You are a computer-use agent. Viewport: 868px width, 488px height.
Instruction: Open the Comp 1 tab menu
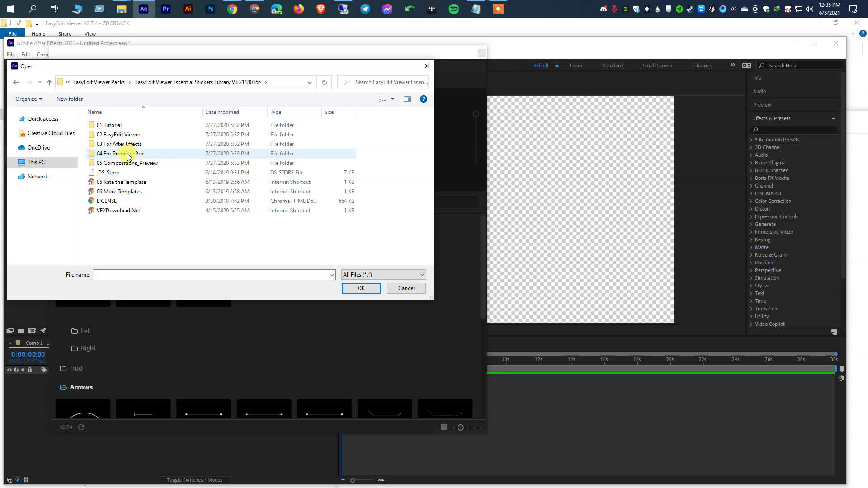48,343
